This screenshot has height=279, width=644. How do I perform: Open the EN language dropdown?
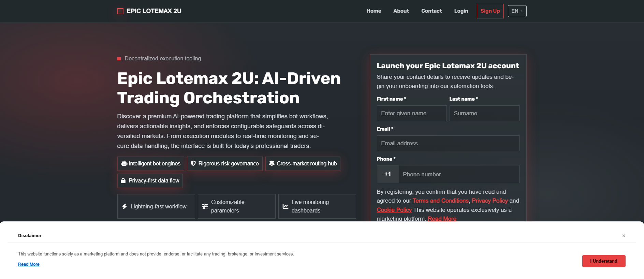tap(517, 11)
